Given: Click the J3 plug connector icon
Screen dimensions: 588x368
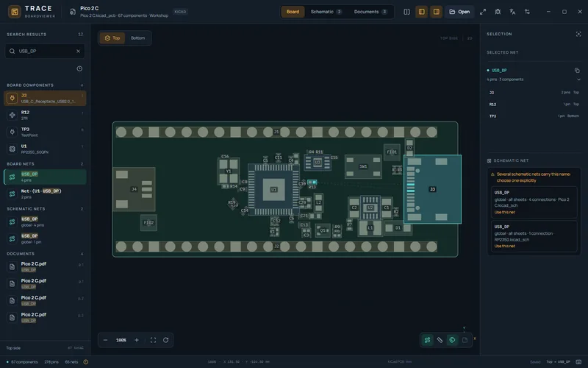Looking at the screenshot, I should (x=12, y=98).
